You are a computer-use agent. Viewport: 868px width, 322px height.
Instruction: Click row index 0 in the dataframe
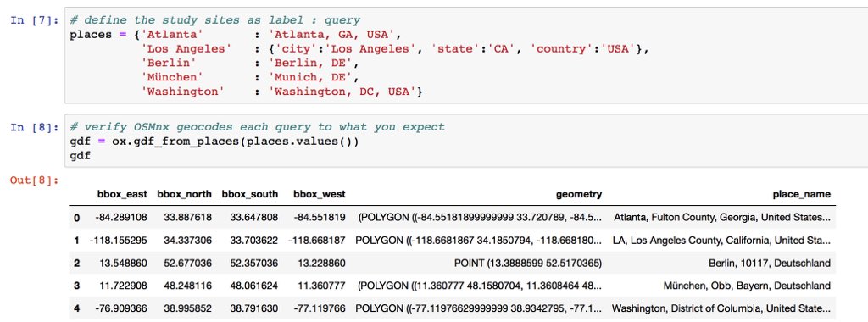tap(77, 218)
